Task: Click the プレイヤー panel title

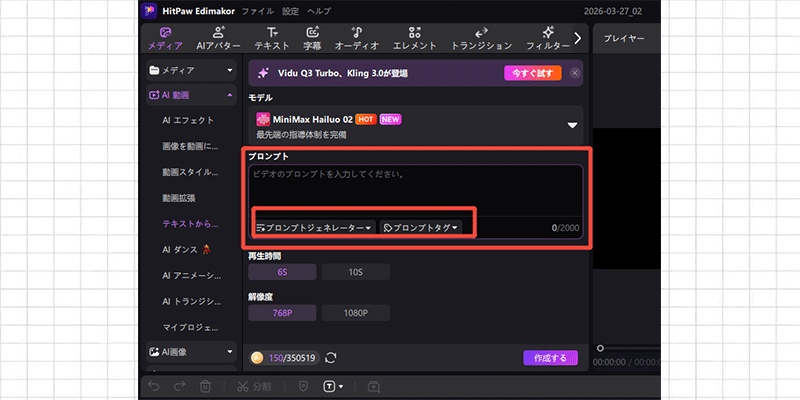Action: click(624, 39)
